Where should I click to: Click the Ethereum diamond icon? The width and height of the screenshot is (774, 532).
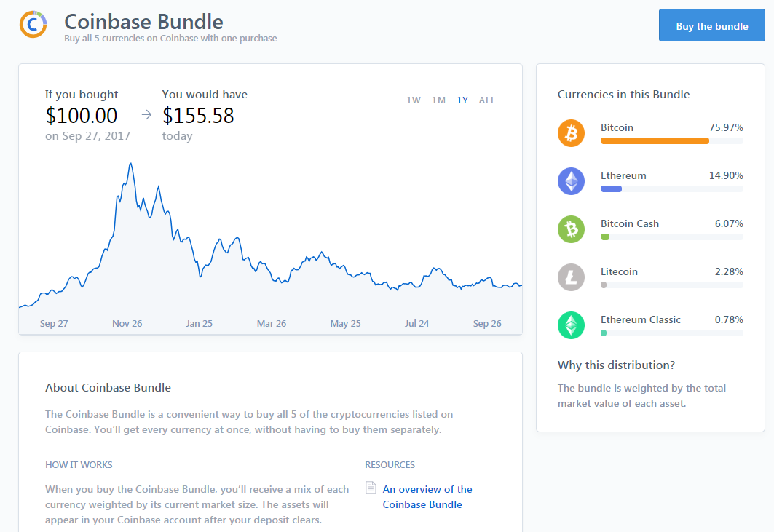click(x=571, y=181)
